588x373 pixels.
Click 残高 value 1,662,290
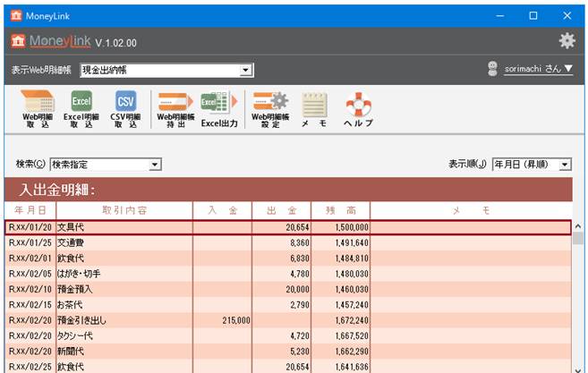[352, 352]
